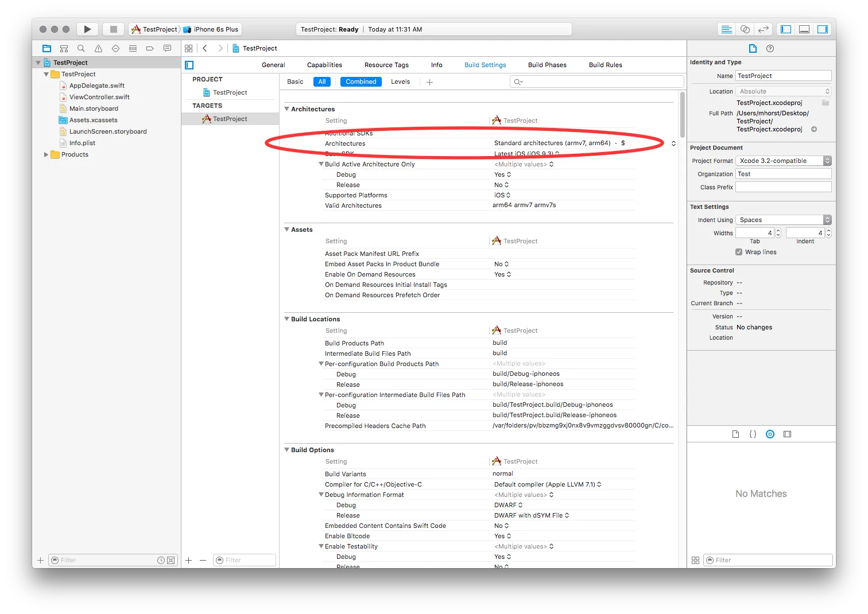Show the Assistant editor
This screenshot has width=868, height=614.
point(745,29)
